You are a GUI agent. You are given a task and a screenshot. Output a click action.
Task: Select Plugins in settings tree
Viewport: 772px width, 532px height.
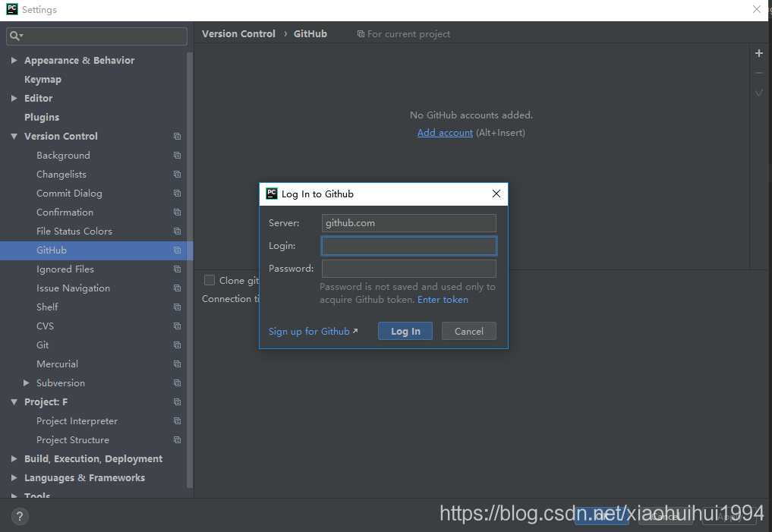(42, 117)
